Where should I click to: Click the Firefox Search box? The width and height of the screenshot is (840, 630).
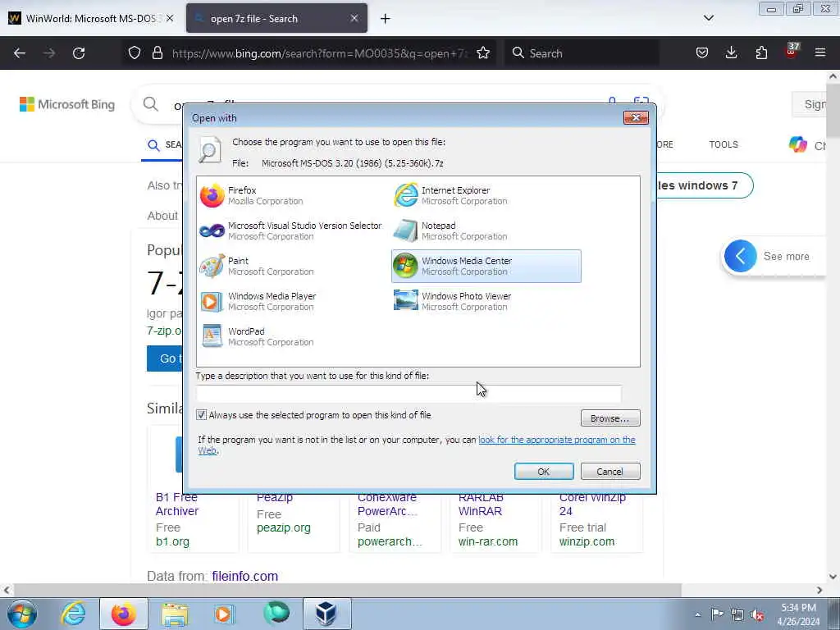(582, 53)
